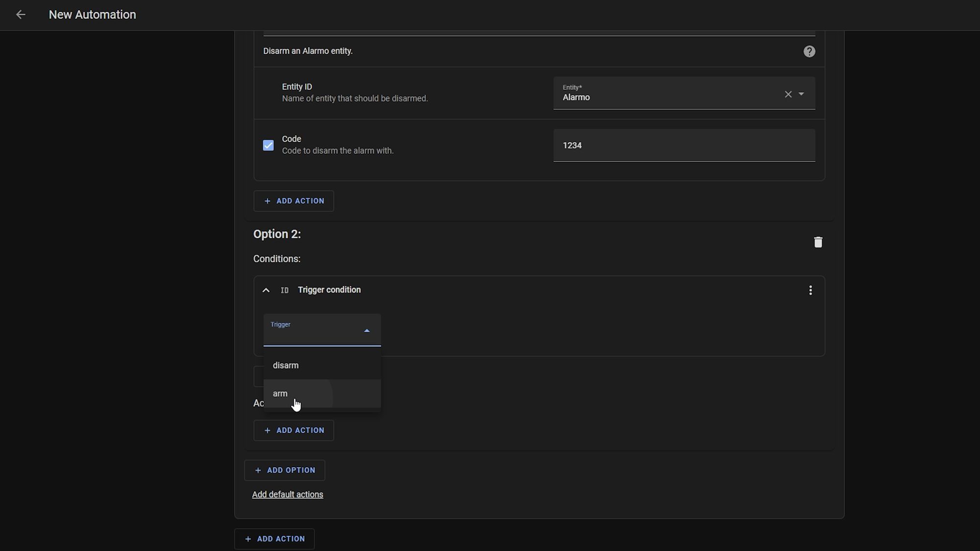Click the Entity field clear X icon
980x551 pixels.
(x=787, y=94)
